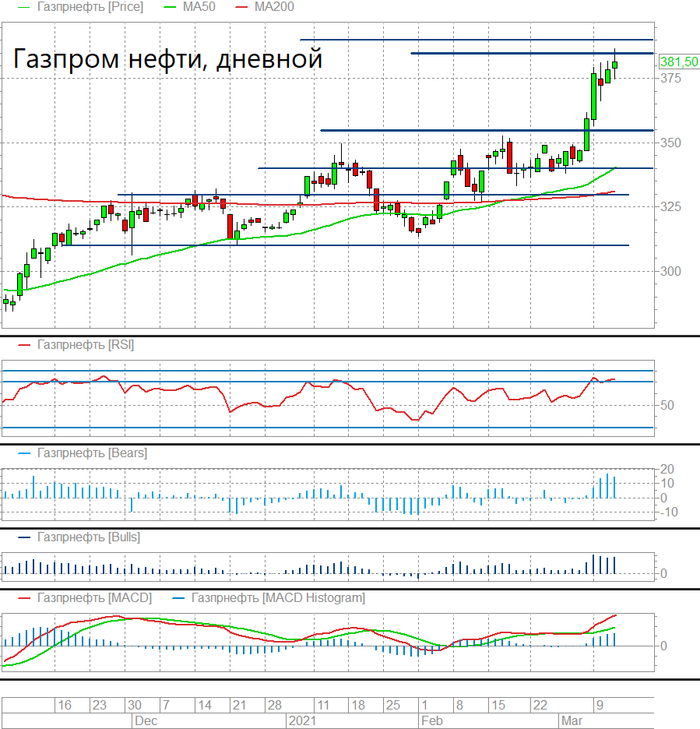The width and height of the screenshot is (700, 729).
Task: Click date label 18 on time axis
Action: (x=358, y=706)
